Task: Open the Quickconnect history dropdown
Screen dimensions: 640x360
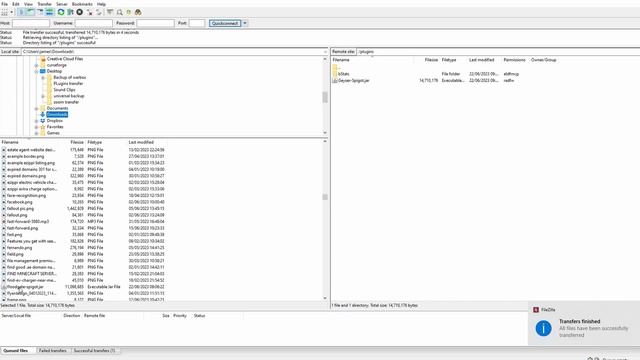Action: click(x=245, y=23)
